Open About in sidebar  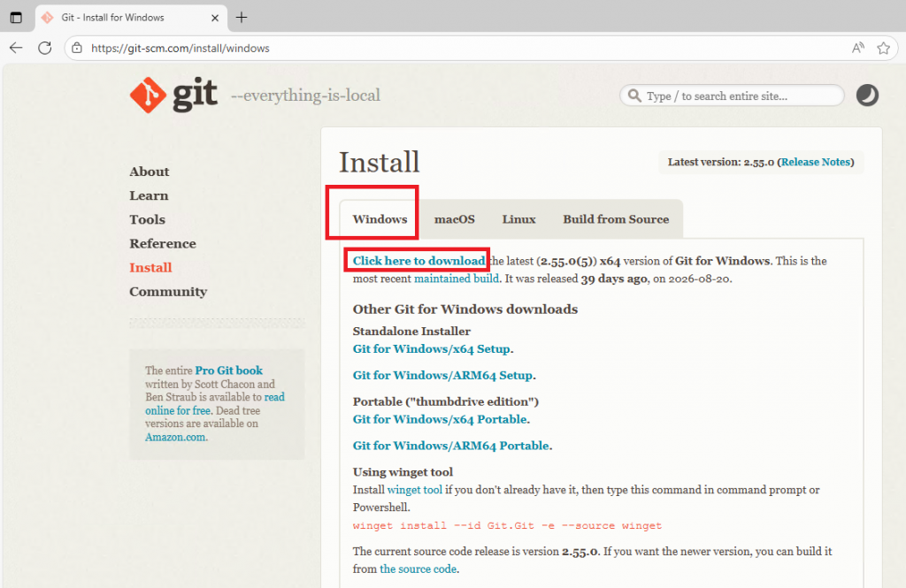(x=149, y=172)
